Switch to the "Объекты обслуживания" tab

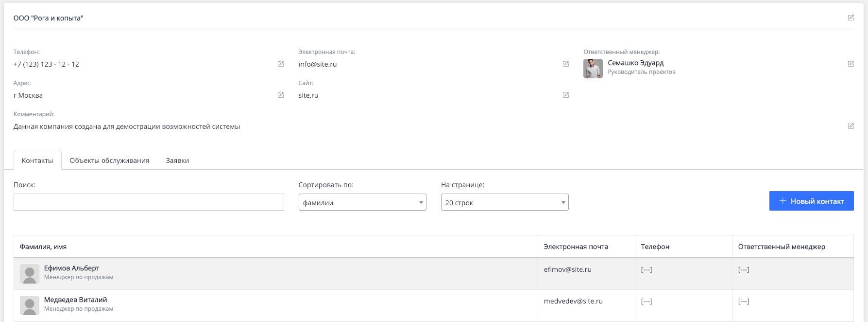point(109,161)
